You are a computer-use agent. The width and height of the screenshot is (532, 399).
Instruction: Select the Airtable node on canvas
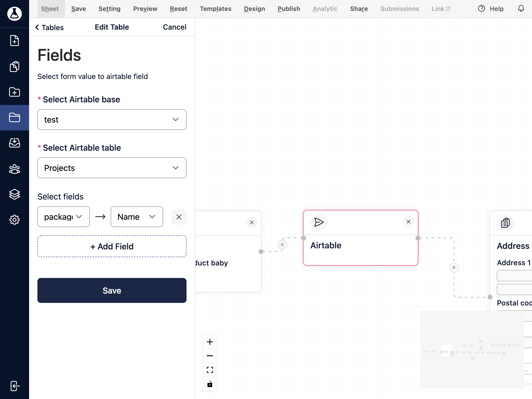[x=361, y=238]
